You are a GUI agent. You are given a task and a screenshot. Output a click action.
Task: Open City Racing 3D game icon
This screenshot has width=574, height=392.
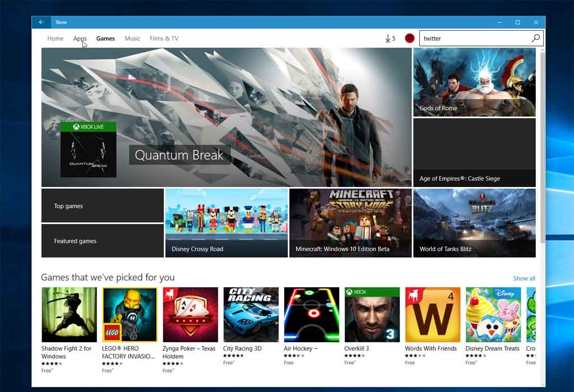click(251, 315)
